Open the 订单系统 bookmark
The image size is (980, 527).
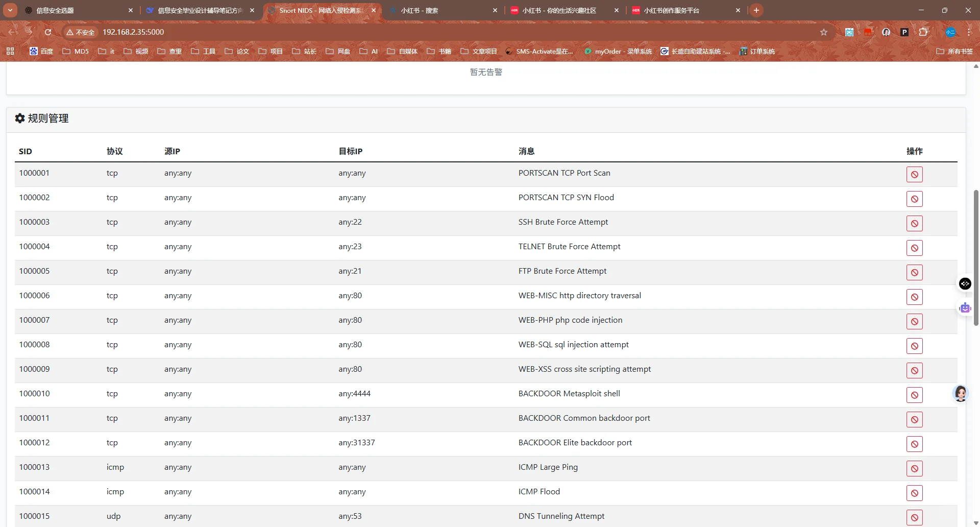tap(757, 51)
